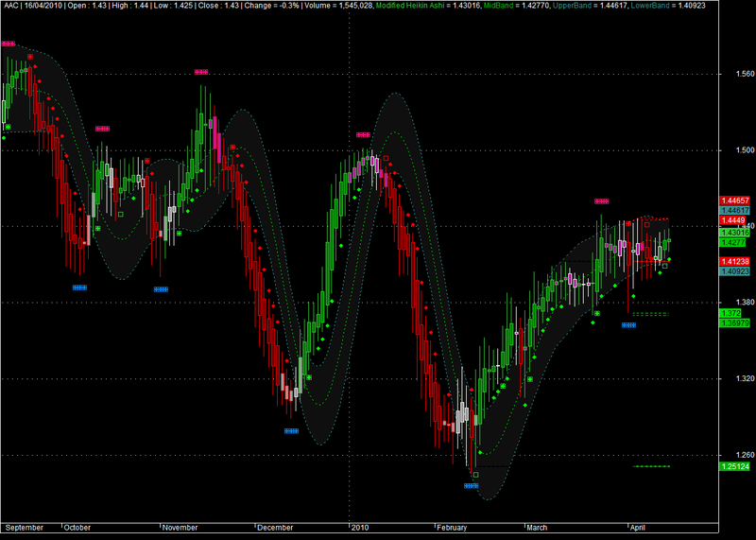Click the blue marker below the December low
The width and height of the screenshot is (756, 540).
point(291,431)
